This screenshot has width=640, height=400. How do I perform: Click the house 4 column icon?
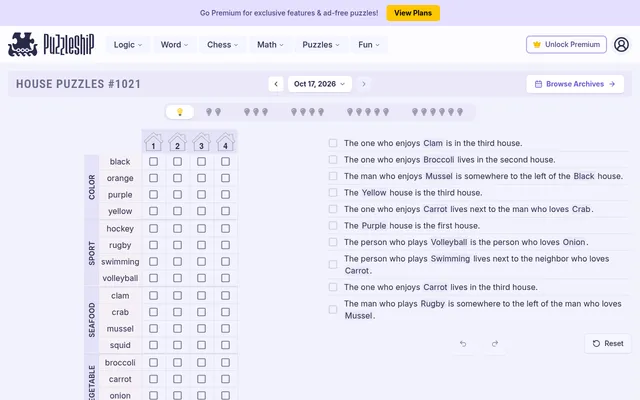pyautogui.click(x=225, y=142)
